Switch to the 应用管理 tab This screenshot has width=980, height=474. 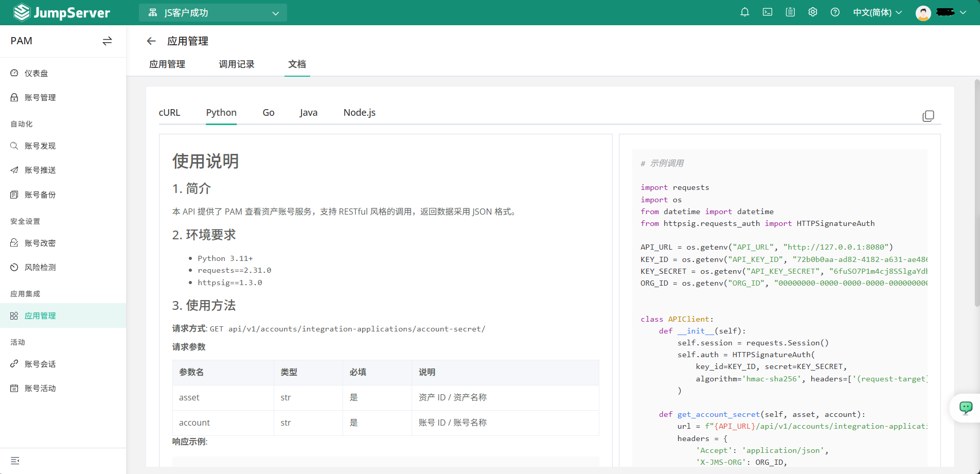167,64
